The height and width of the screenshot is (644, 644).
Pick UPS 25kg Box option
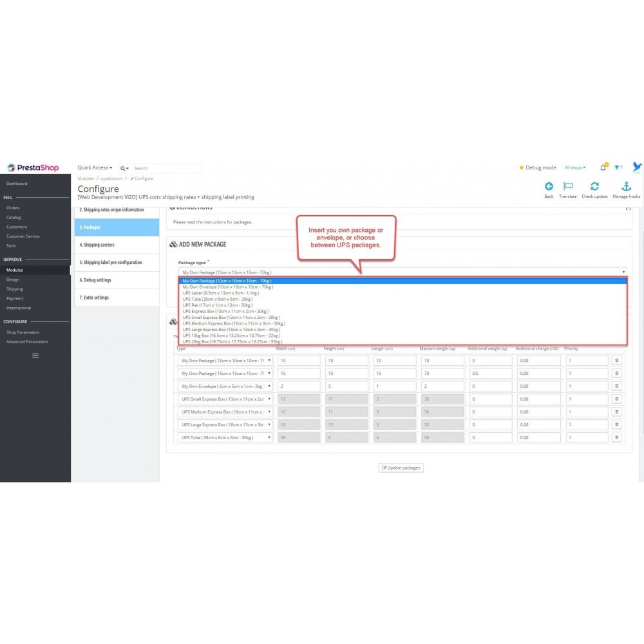click(x=402, y=342)
